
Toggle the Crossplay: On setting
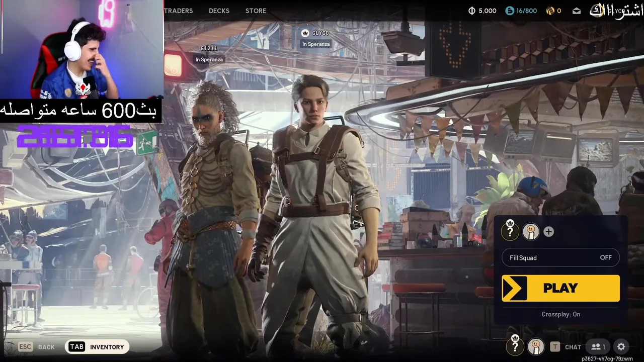(560, 314)
